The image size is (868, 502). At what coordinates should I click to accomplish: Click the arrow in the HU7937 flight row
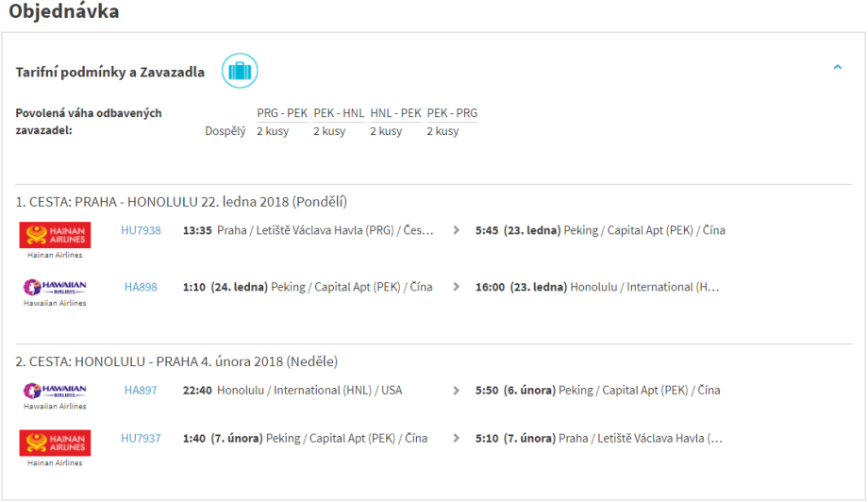457,438
